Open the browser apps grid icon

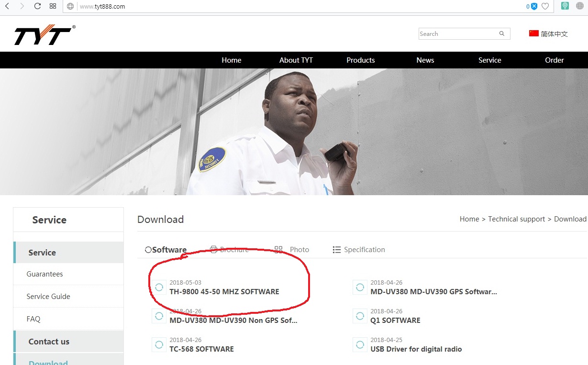tap(53, 6)
